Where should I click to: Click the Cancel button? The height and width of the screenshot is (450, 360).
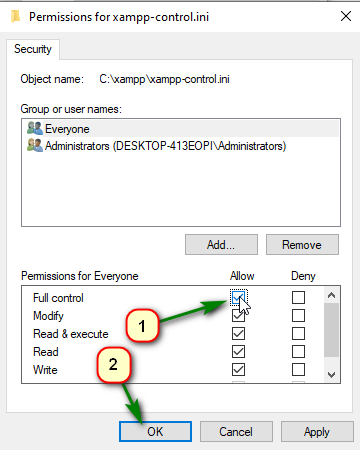click(236, 432)
